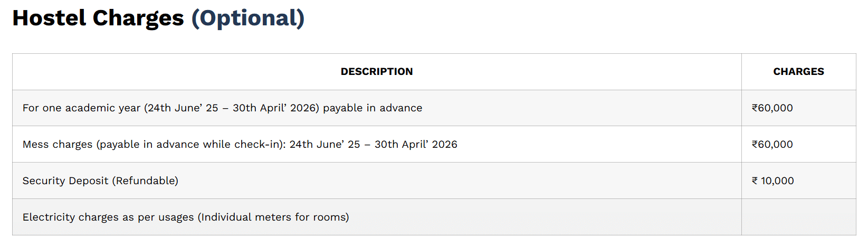Select the DESCRIPTION column header

pos(377,72)
